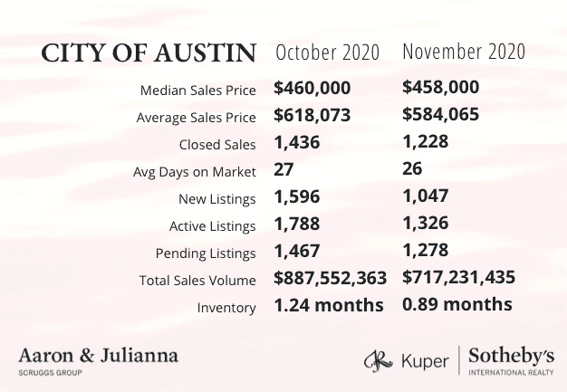This screenshot has height=392, width=567.
Task: Click the Avg Days on Market label
Action: coord(197,172)
